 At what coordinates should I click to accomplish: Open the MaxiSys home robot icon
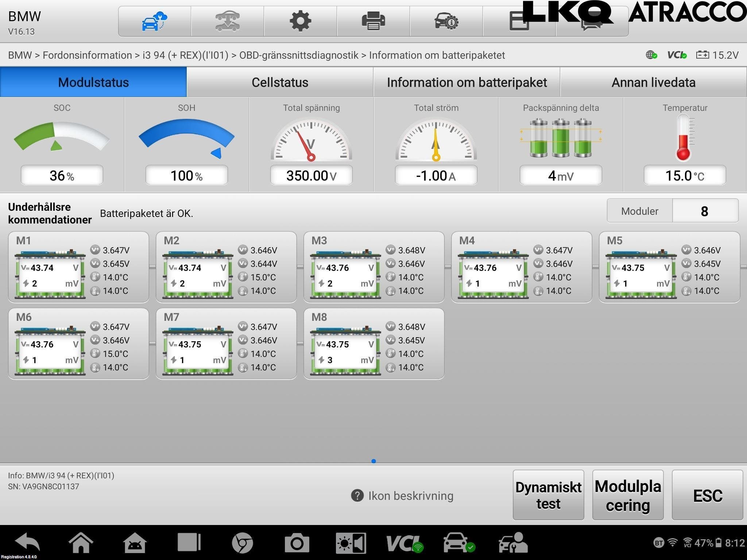pos(135,543)
